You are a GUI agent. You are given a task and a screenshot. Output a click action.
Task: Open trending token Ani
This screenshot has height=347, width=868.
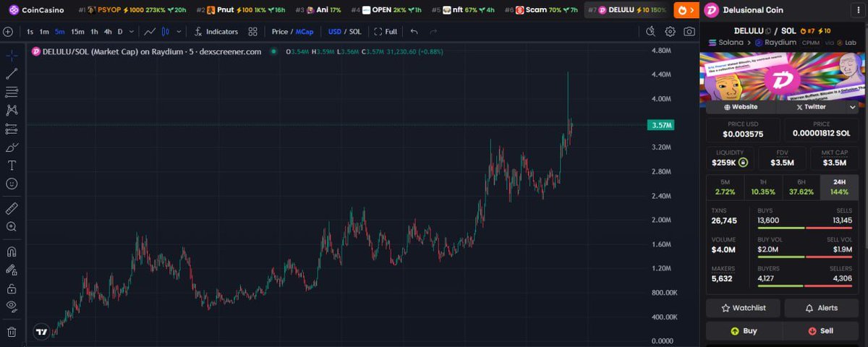point(318,10)
